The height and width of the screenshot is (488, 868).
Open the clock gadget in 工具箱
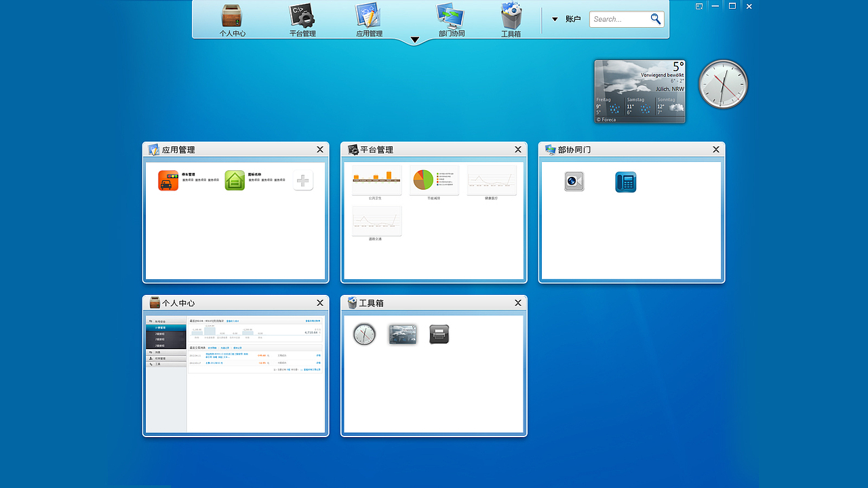pyautogui.click(x=364, y=334)
